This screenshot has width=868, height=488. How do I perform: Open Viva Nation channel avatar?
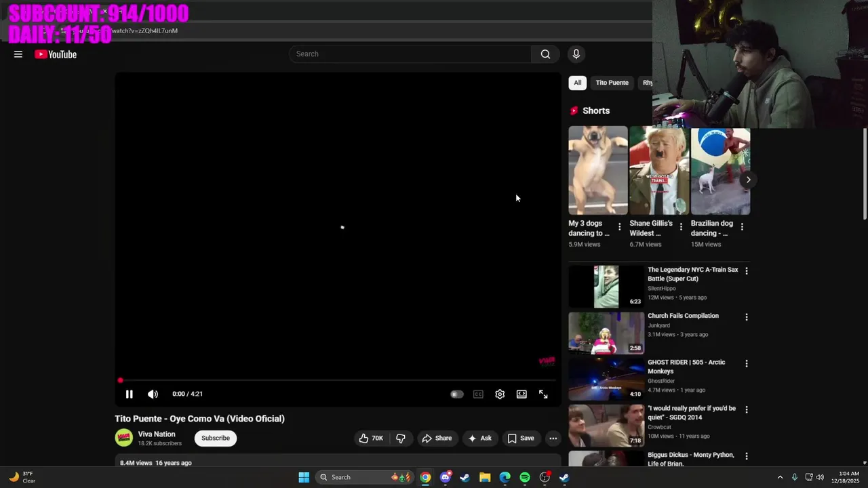(x=124, y=438)
